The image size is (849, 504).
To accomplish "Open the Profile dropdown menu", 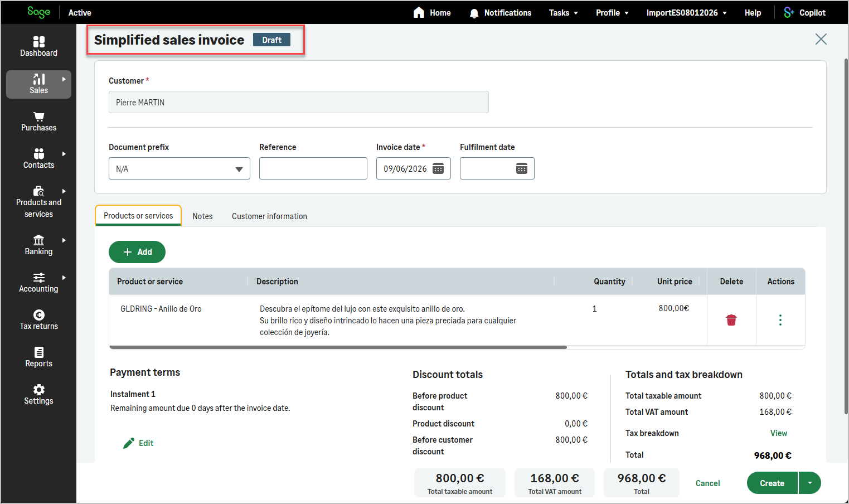I will (x=612, y=12).
